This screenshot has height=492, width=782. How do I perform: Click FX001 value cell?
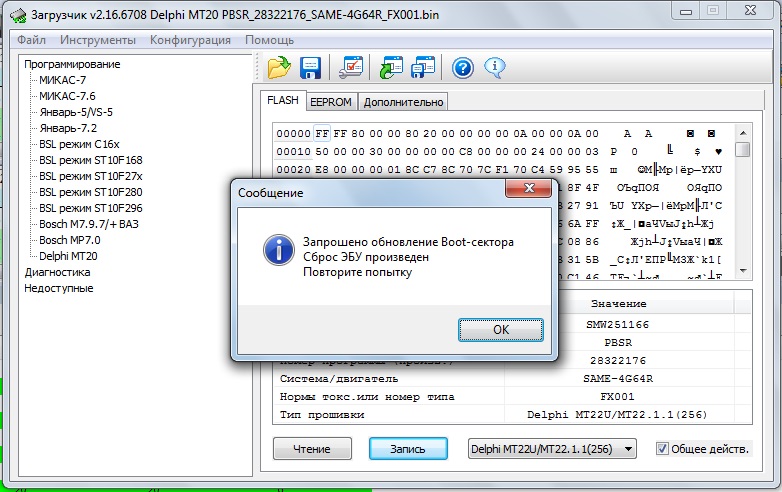click(617, 397)
